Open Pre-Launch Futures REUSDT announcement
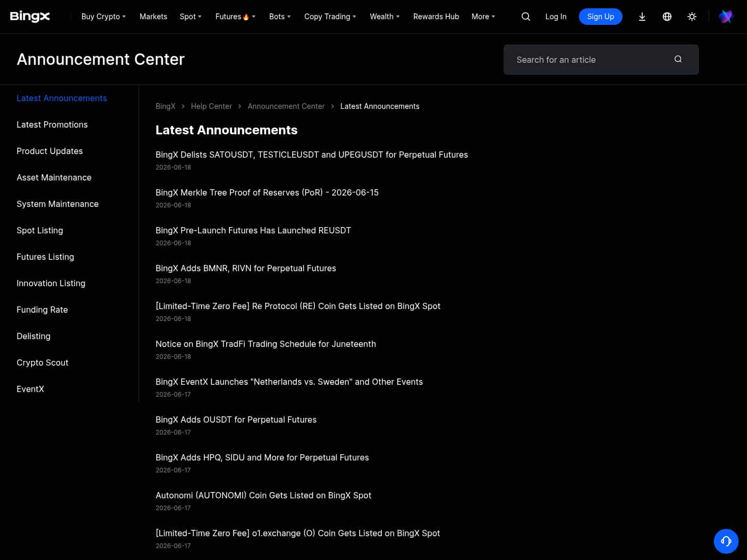Screen dimensions: 747x560 click(253, 230)
